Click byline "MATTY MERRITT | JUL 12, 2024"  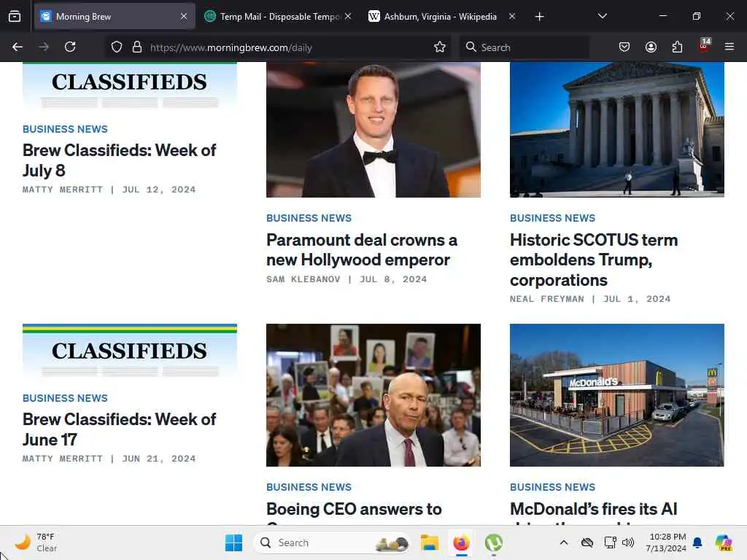click(x=109, y=190)
